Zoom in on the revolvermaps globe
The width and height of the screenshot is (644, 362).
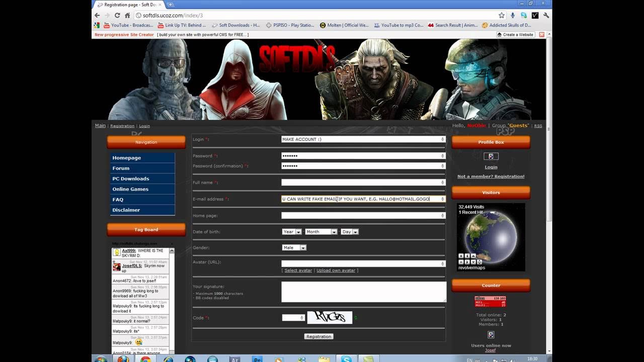click(x=461, y=256)
